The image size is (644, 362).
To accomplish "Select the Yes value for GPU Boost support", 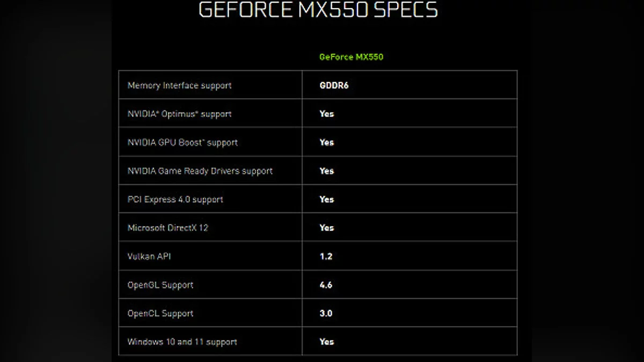I will click(326, 142).
